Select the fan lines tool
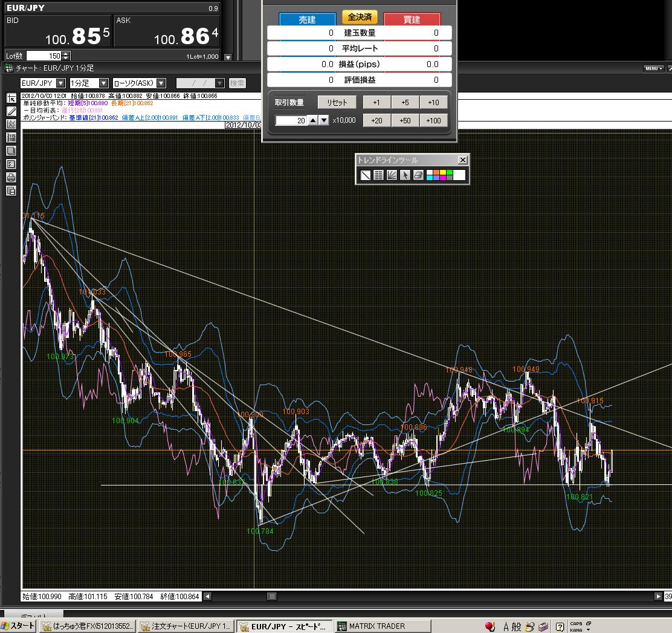The image size is (672, 633). [x=392, y=175]
